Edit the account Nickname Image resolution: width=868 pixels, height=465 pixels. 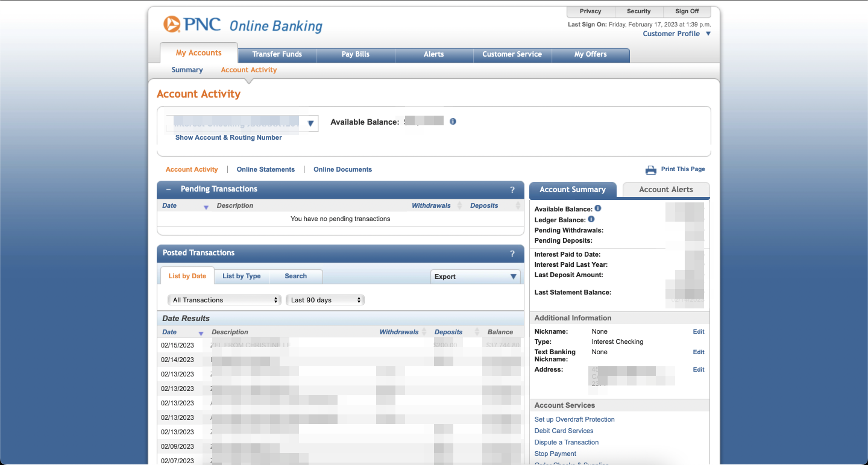tap(699, 332)
